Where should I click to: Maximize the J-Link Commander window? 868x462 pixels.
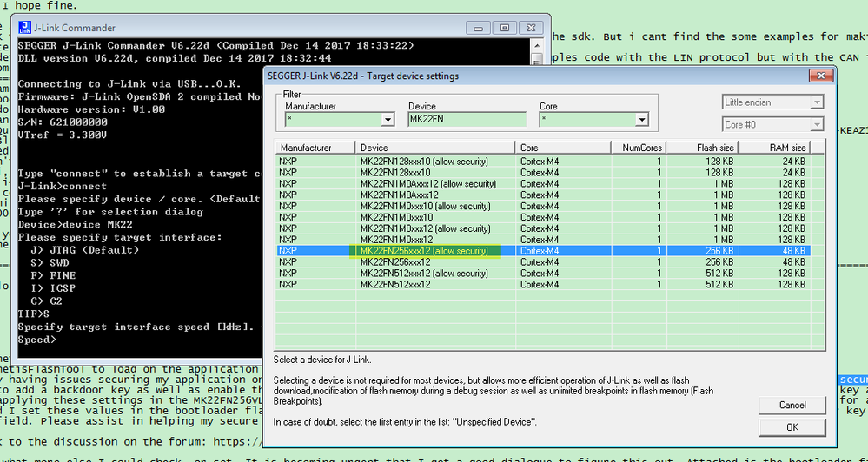click(x=504, y=28)
